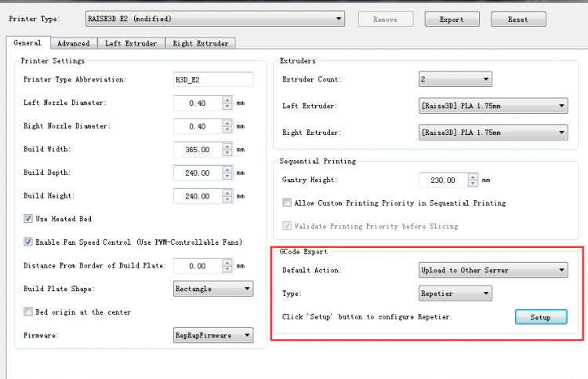The height and width of the screenshot is (379, 588).
Task: Increase Distance From Border with up arrow
Action: [x=227, y=263]
